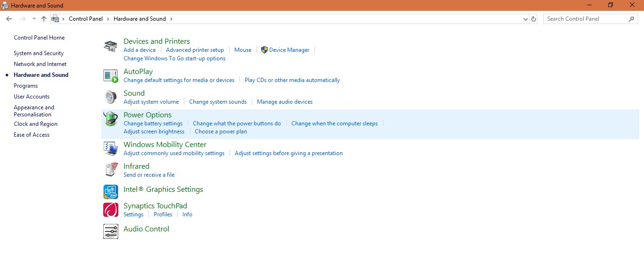Click Adjust commonly used mobility settings
The width and height of the screenshot is (644, 255).
pyautogui.click(x=174, y=153)
